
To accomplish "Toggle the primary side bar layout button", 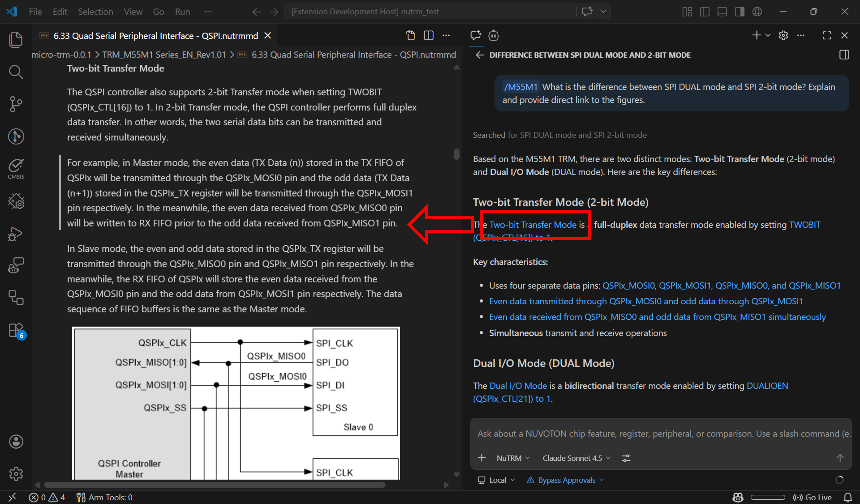I will [x=704, y=11].
